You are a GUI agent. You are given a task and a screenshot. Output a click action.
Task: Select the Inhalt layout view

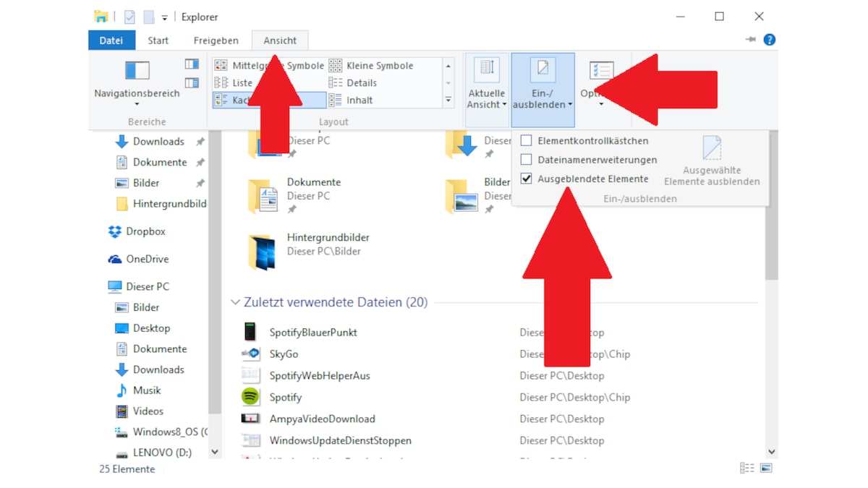(361, 100)
